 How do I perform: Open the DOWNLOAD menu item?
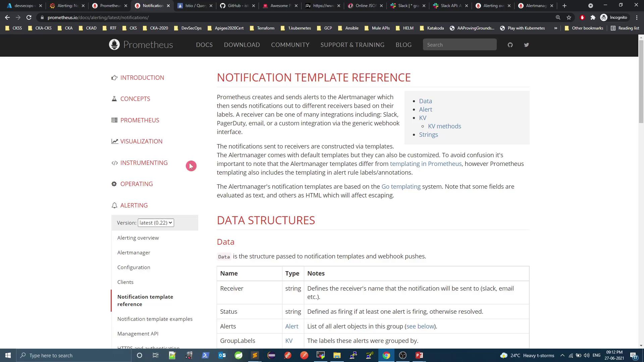pyautogui.click(x=242, y=45)
